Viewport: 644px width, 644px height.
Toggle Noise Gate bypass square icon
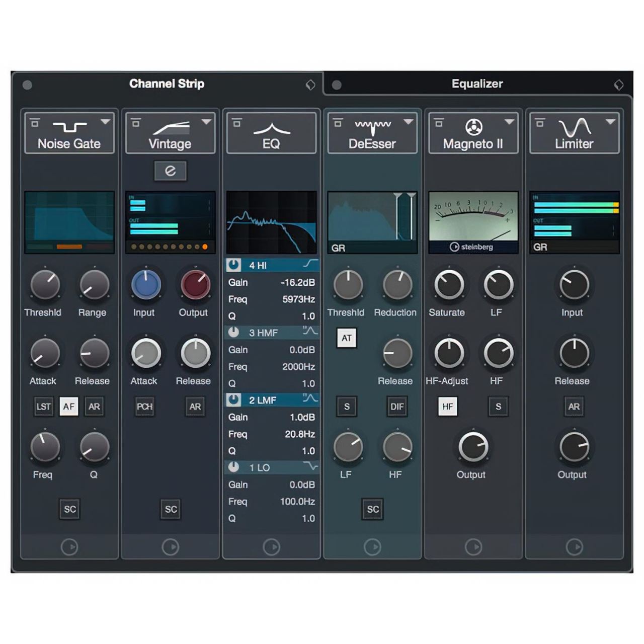[34, 123]
